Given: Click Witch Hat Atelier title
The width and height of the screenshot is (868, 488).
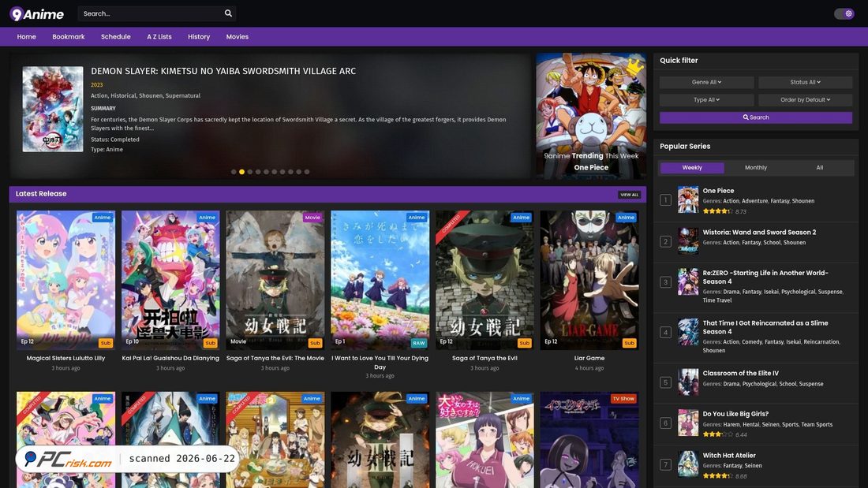Looking at the screenshot, I should point(729,456).
